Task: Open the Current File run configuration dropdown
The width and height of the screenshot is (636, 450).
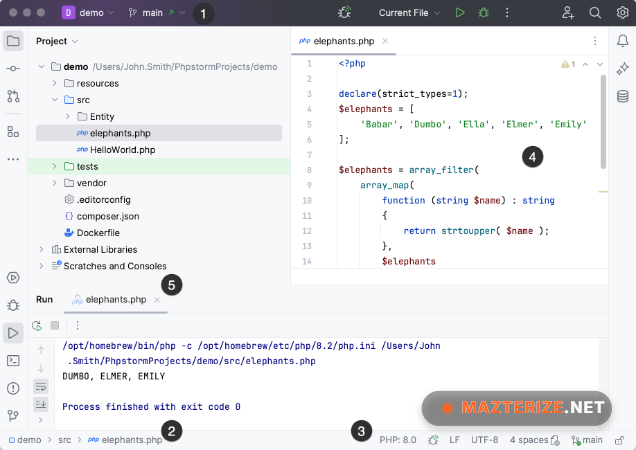Action: pos(409,13)
